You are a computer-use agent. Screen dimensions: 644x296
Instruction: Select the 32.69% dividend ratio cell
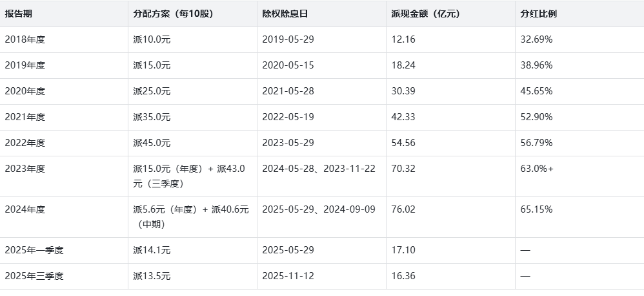(x=536, y=39)
